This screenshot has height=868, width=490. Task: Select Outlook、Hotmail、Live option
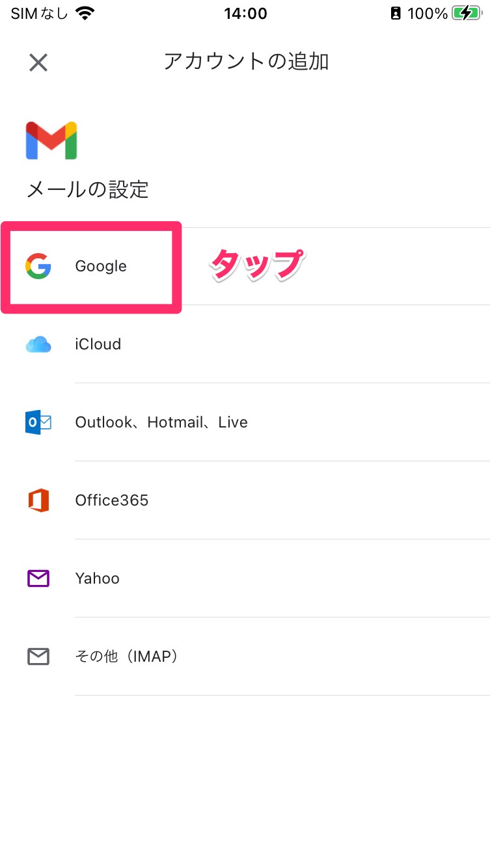(x=245, y=422)
